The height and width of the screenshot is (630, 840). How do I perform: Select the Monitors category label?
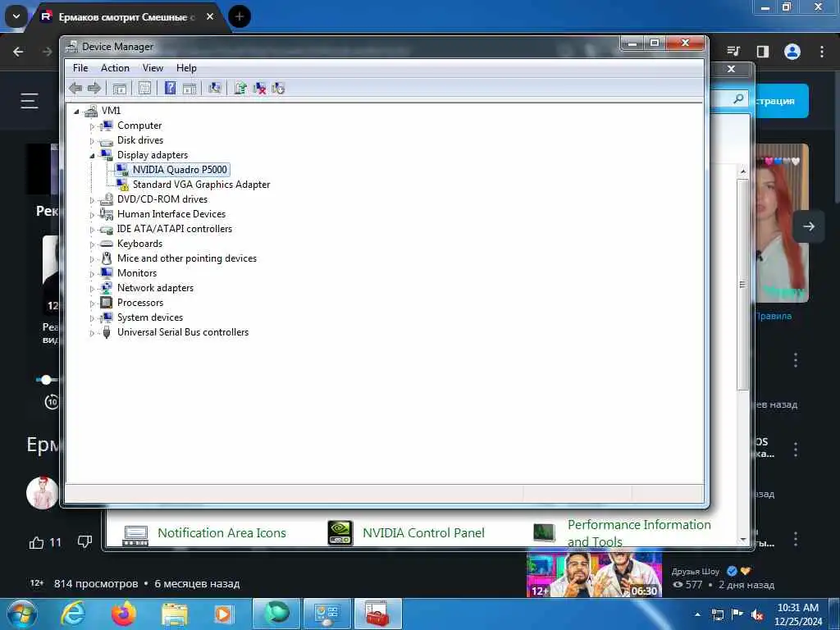coord(137,273)
